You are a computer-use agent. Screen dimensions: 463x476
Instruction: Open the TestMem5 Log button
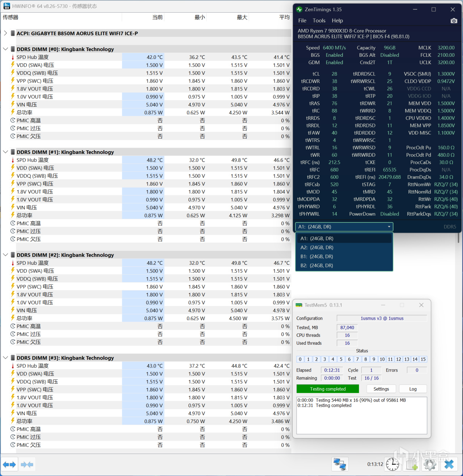tap(413, 389)
